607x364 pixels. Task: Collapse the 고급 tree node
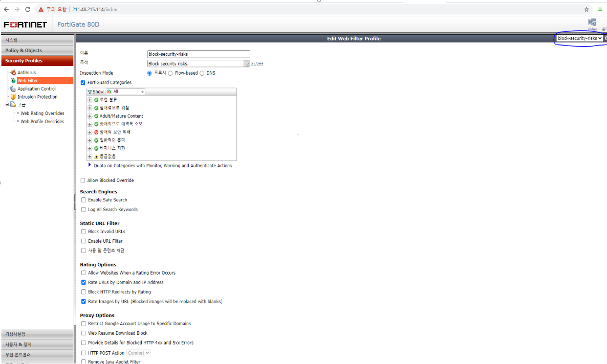[x=7, y=104]
